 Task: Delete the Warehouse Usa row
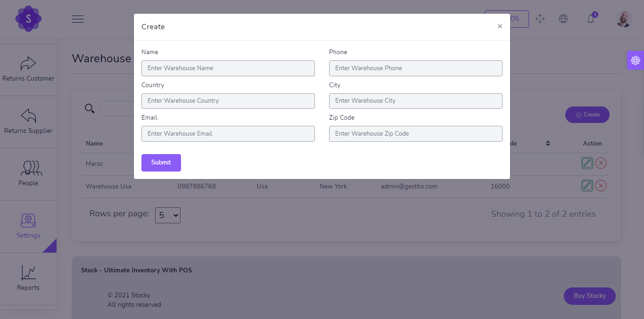(601, 186)
